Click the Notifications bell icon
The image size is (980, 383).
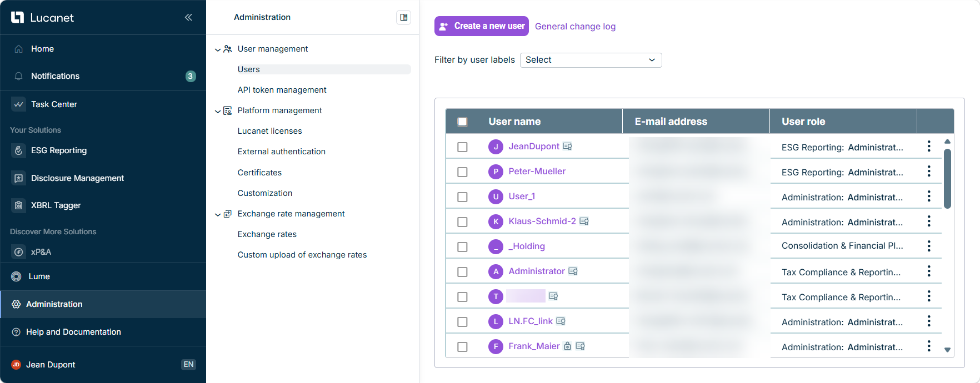19,76
